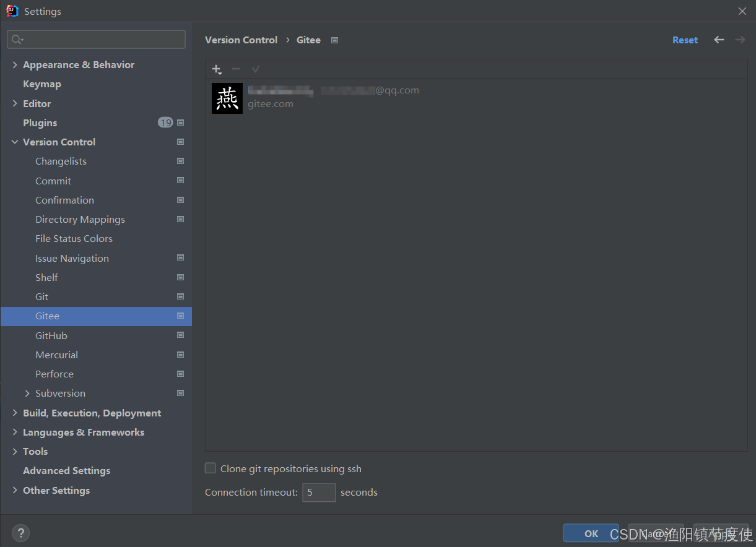
Task: Collapse the Version Control section
Action: 15,142
